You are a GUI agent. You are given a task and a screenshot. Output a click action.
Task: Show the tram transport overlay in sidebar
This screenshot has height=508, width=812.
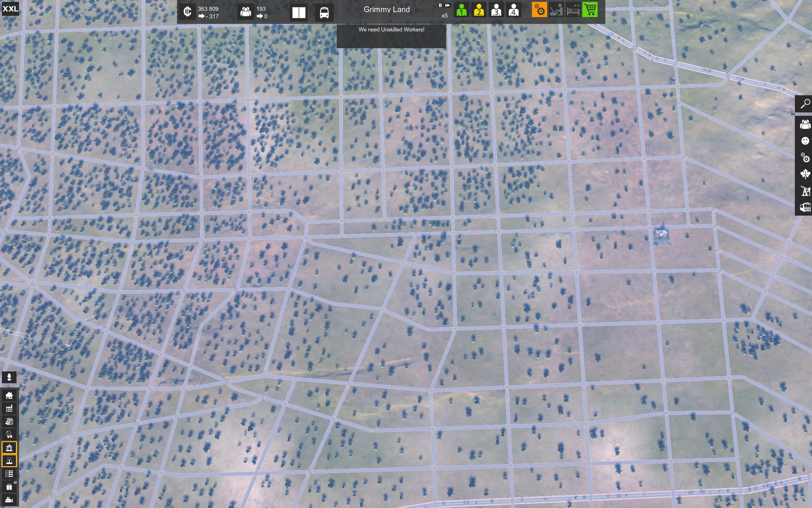[805, 207]
